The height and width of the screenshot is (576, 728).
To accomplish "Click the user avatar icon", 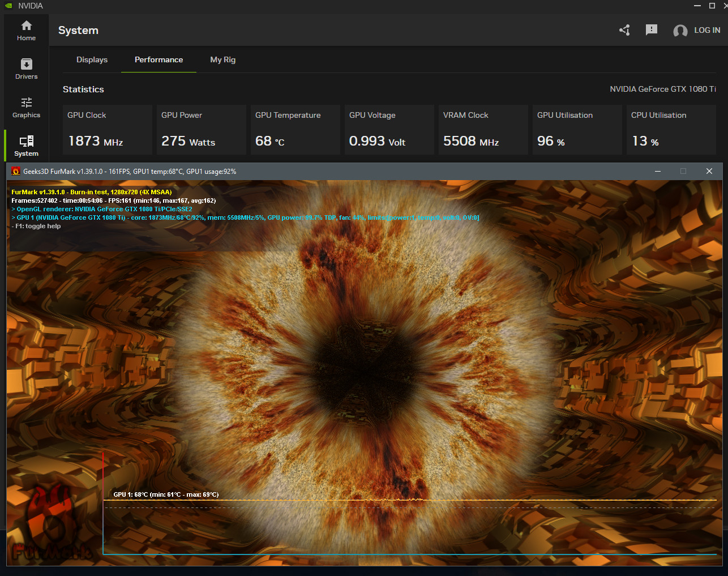I will 680,31.
